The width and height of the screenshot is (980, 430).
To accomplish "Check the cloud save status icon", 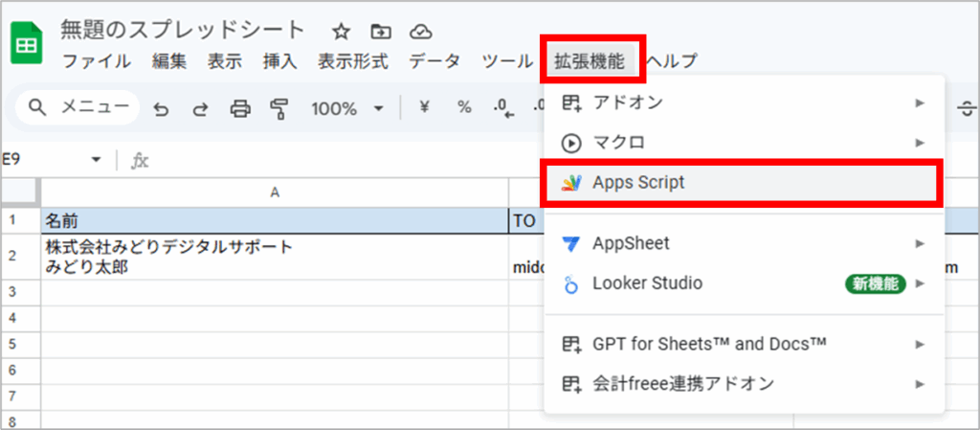I will coord(419,31).
